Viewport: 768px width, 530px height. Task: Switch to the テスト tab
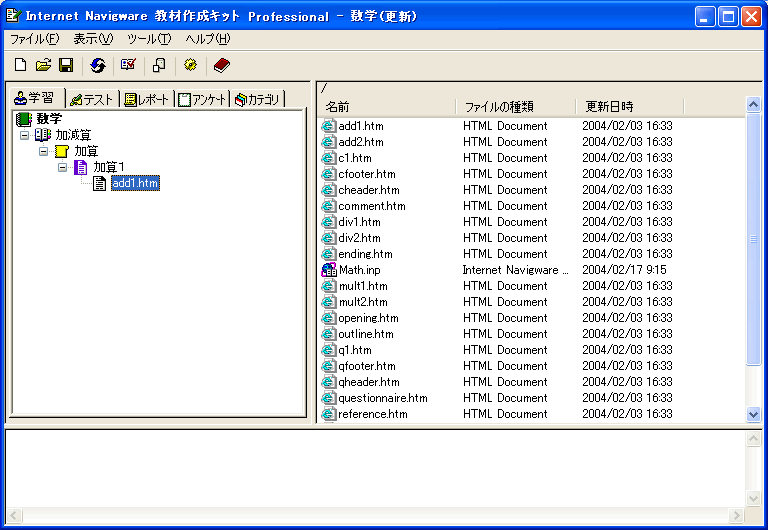(x=91, y=99)
